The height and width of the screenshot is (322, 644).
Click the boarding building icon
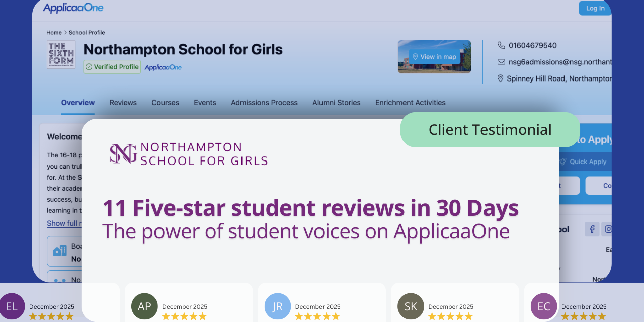[60, 251]
